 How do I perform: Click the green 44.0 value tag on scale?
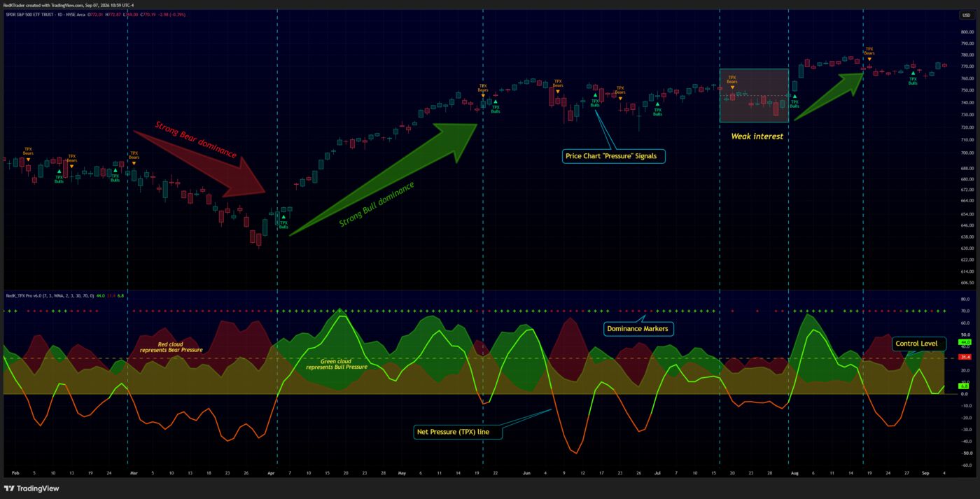click(966, 342)
